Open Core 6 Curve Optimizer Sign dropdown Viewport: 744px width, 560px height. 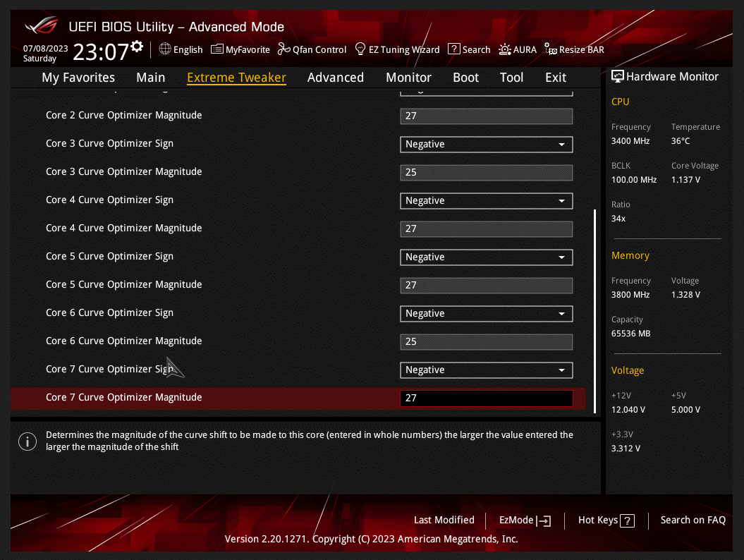point(487,314)
